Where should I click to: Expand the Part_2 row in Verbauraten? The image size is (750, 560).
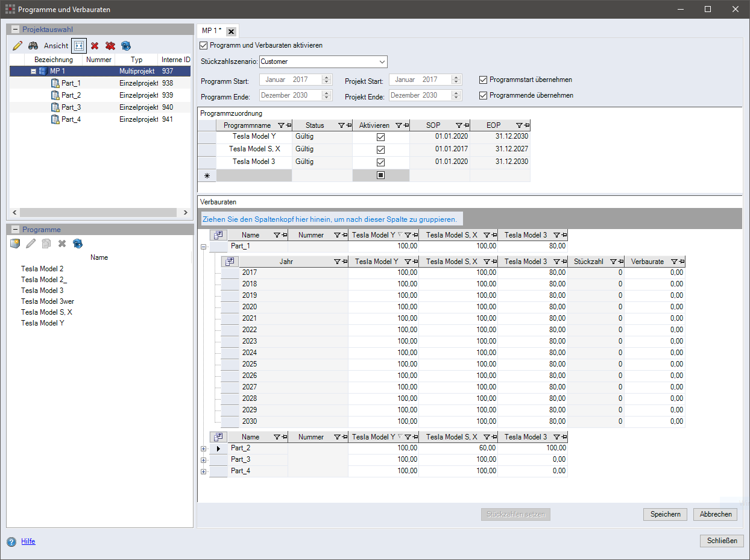tap(204, 448)
